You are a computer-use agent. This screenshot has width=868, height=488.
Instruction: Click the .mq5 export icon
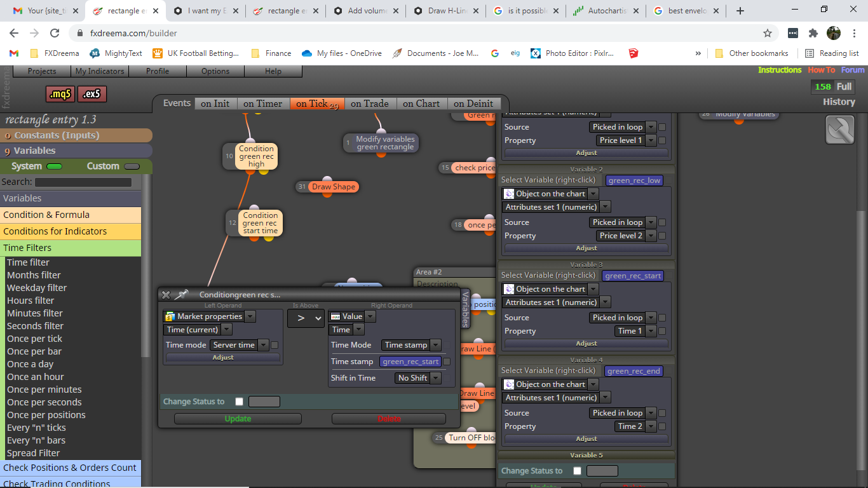click(60, 94)
